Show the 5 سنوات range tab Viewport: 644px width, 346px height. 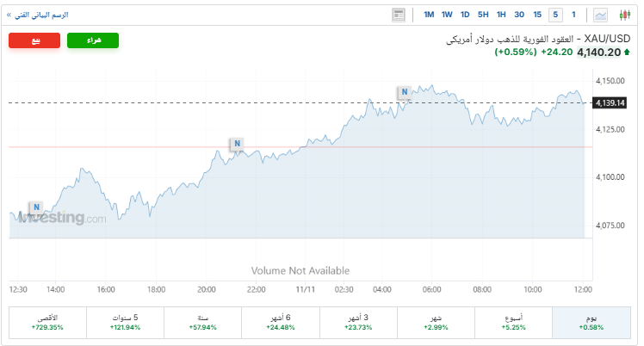[x=125, y=322]
